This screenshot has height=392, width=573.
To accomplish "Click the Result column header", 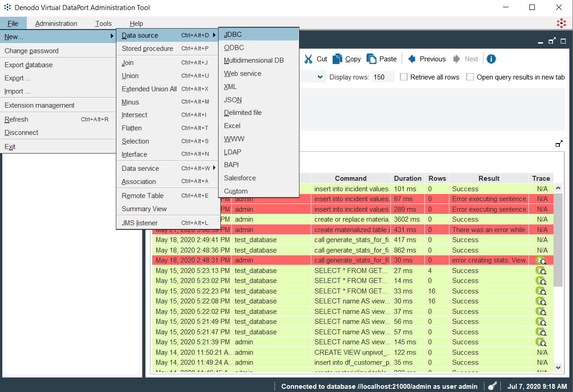I will pyautogui.click(x=489, y=179).
